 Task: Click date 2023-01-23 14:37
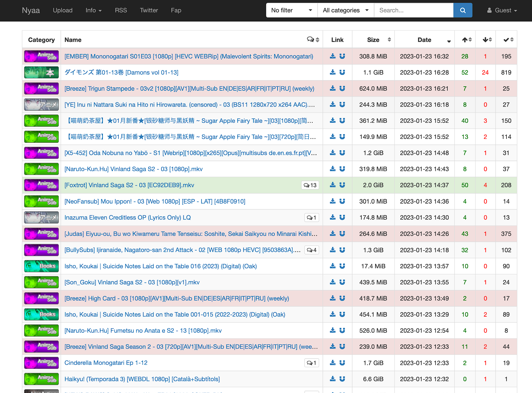(424, 185)
